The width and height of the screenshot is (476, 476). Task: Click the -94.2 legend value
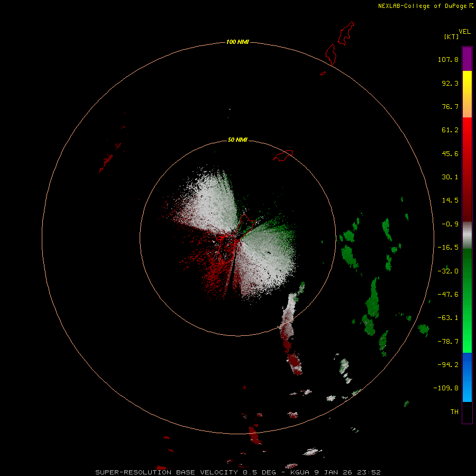(448, 365)
